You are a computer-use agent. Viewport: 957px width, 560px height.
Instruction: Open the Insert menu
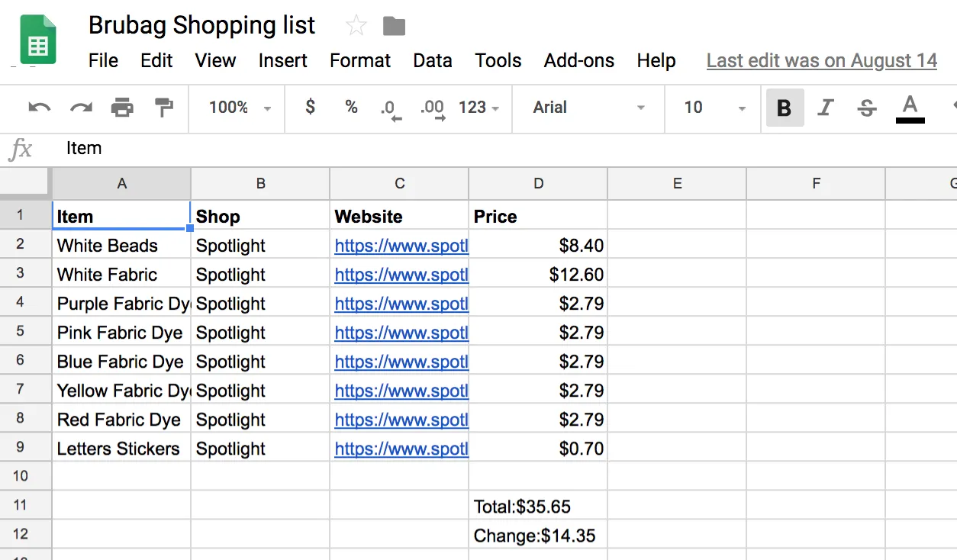282,61
